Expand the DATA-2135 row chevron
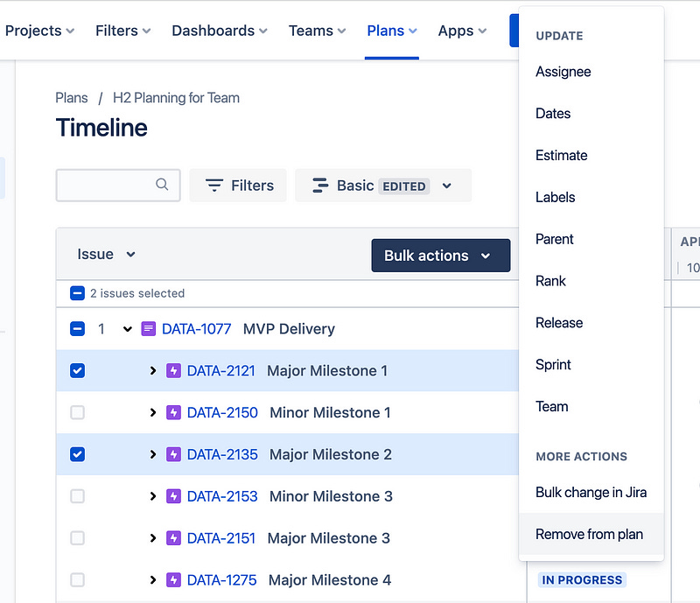This screenshot has height=603, width=700. point(153,455)
